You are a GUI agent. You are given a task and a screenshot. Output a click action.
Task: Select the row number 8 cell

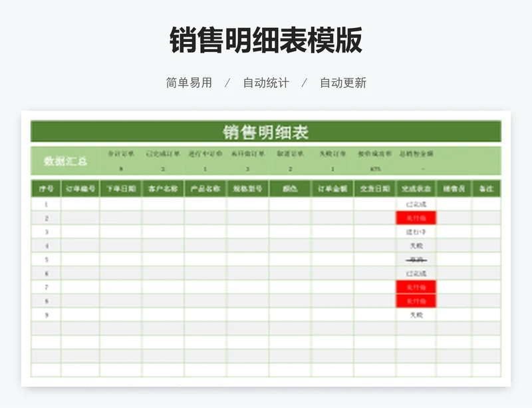tap(46, 301)
